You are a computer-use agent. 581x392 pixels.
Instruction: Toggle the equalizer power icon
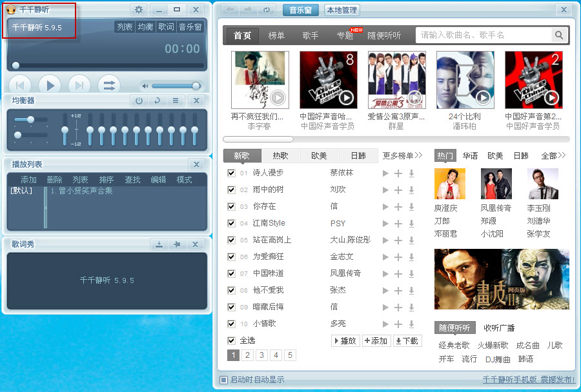point(140,101)
